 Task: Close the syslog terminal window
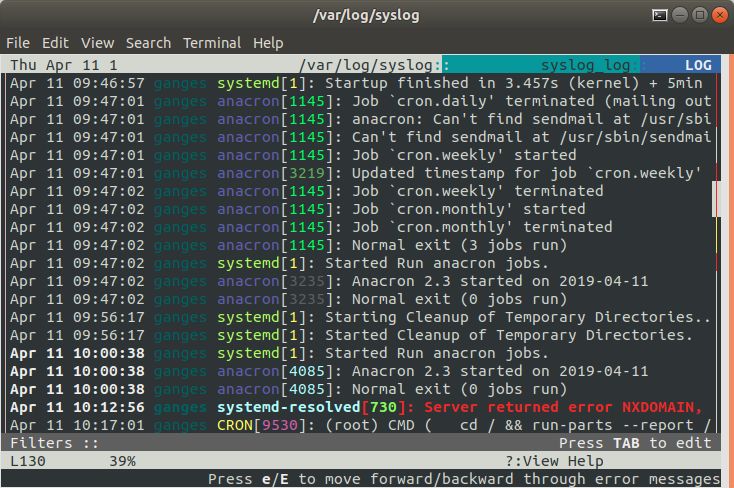pos(719,15)
